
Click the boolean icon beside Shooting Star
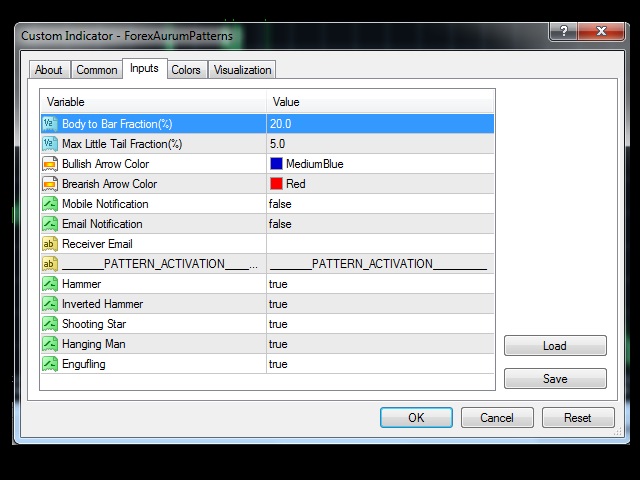tap(50, 324)
